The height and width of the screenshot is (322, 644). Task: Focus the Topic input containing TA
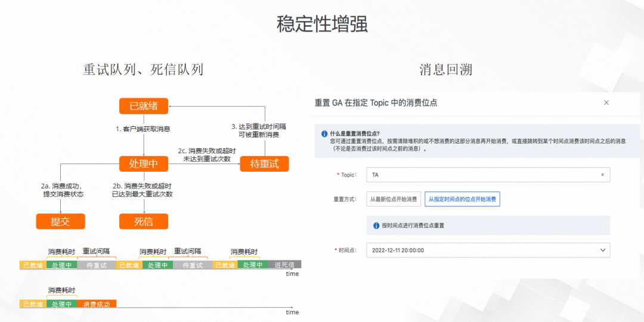click(x=488, y=175)
